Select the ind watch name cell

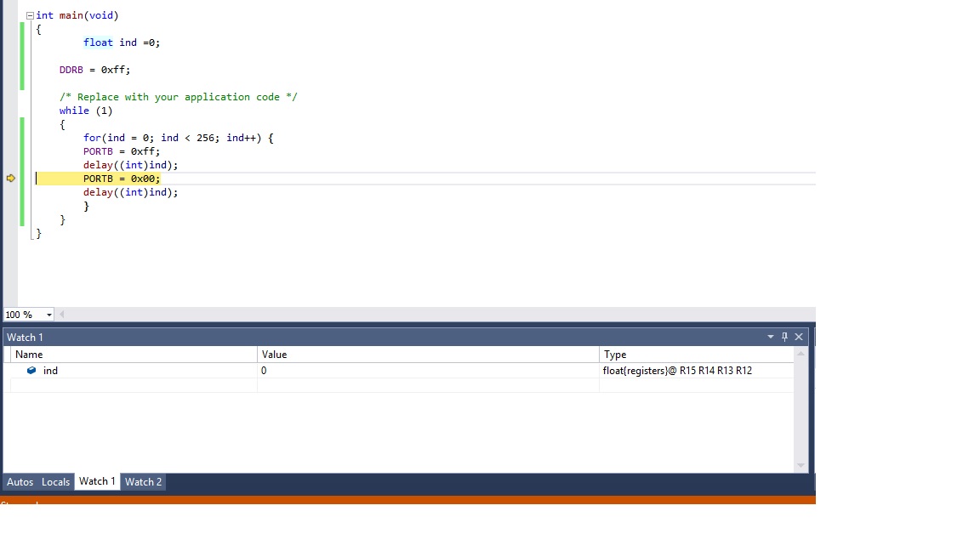coord(134,371)
